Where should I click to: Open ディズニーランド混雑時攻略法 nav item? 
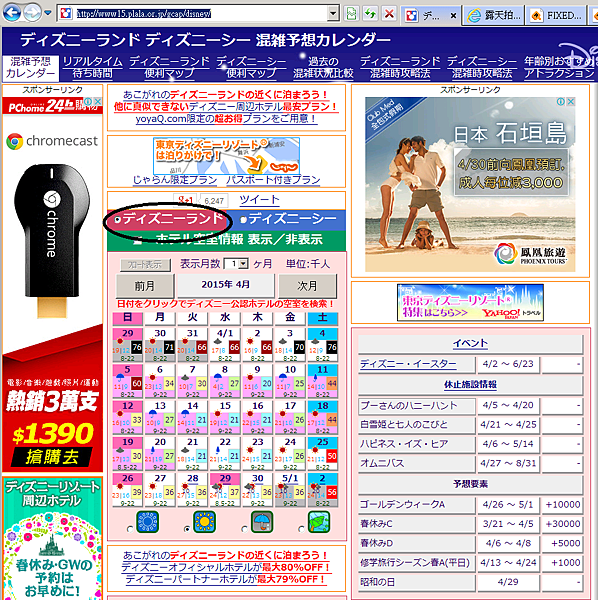coord(400,68)
